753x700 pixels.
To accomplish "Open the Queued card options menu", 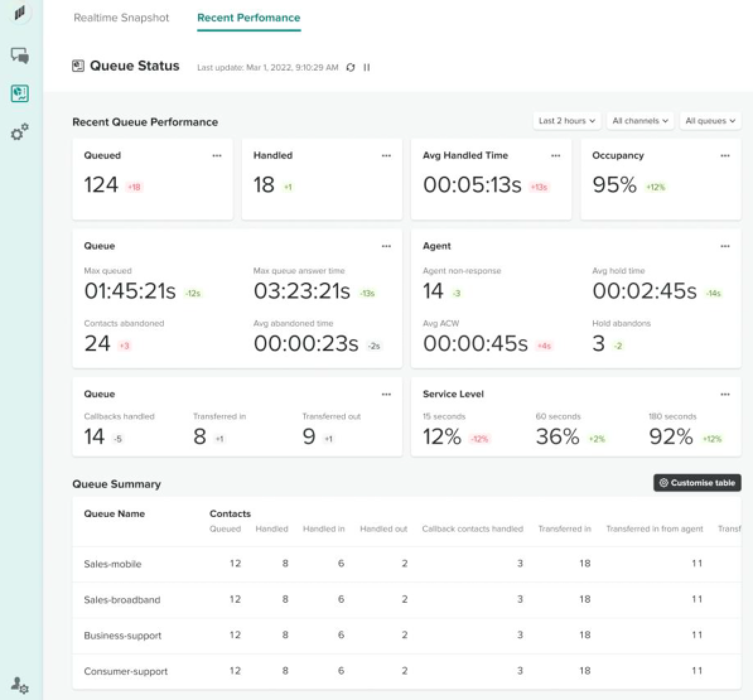I will click(217, 156).
